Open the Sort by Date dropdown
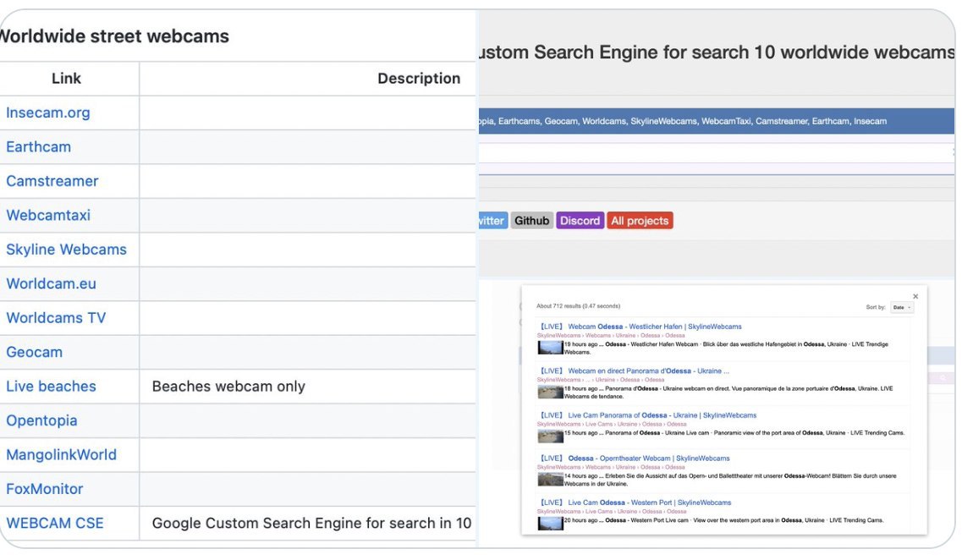This screenshot has height=560, width=973. (899, 305)
